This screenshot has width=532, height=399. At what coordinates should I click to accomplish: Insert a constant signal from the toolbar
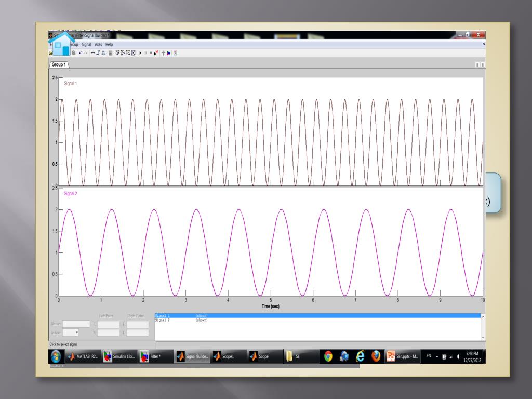click(x=93, y=53)
